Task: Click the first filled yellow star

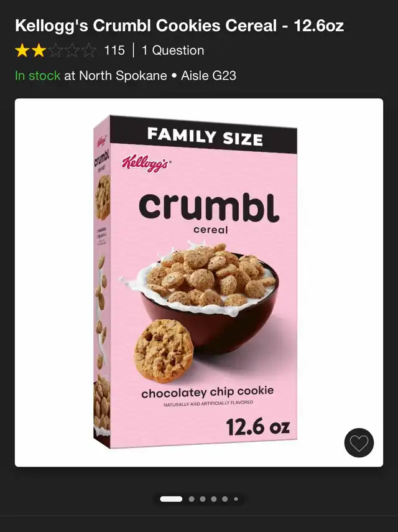Action: 22,50
